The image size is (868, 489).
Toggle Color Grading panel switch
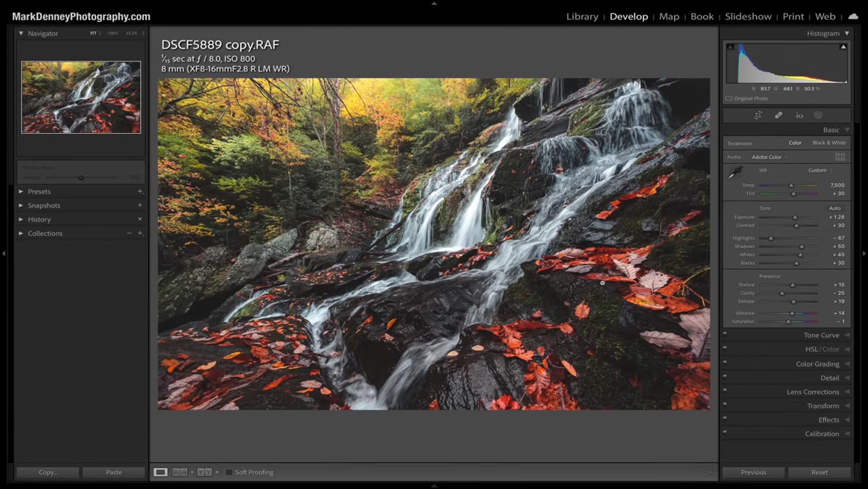coord(725,362)
